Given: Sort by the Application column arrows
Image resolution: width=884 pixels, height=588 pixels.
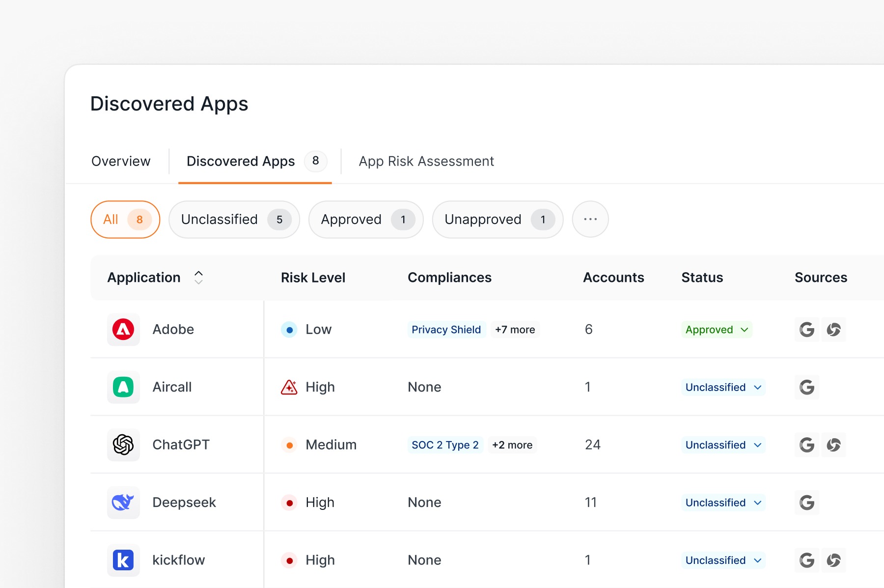Looking at the screenshot, I should [x=198, y=278].
